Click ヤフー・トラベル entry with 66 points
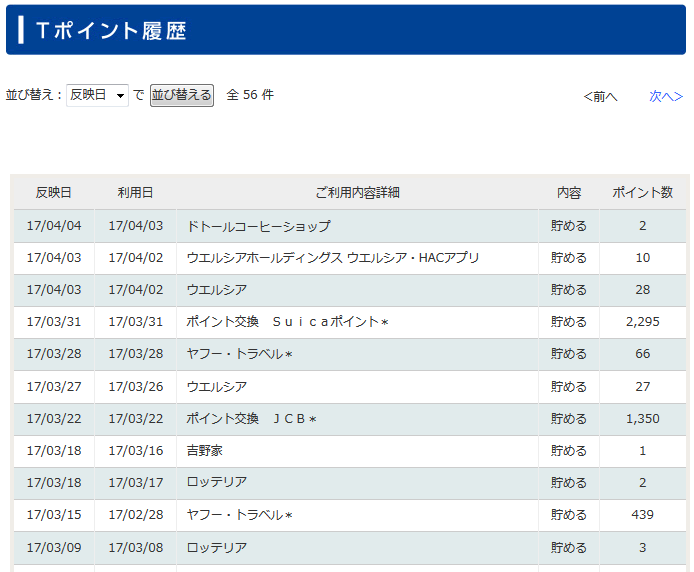This screenshot has height=572, width=694. point(239,354)
